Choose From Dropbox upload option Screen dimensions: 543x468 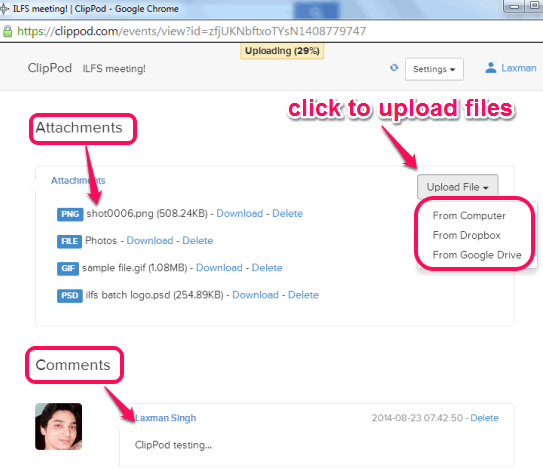[466, 235]
